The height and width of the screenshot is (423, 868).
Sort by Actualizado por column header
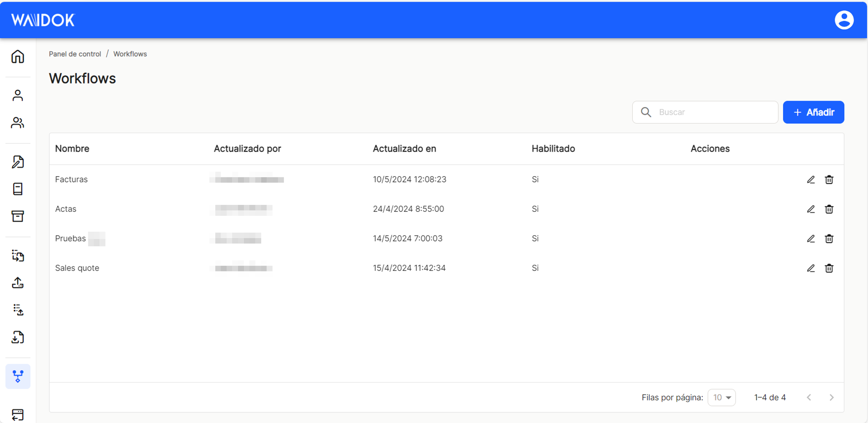click(x=247, y=149)
